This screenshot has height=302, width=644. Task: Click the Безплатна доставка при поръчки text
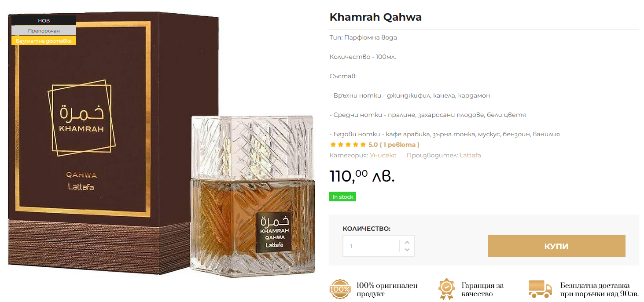tap(599, 290)
